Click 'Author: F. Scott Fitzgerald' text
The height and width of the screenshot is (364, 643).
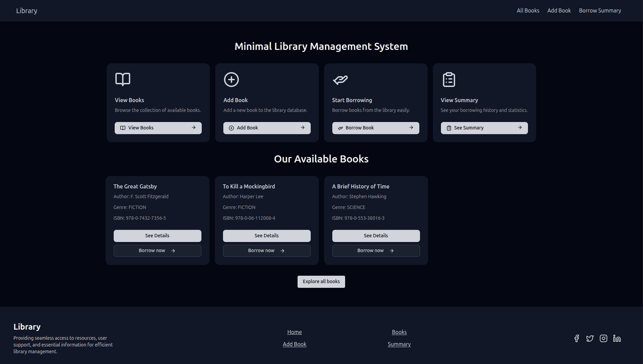(141, 196)
